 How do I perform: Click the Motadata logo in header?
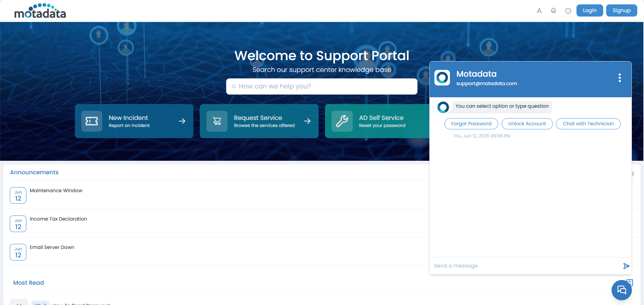click(40, 11)
